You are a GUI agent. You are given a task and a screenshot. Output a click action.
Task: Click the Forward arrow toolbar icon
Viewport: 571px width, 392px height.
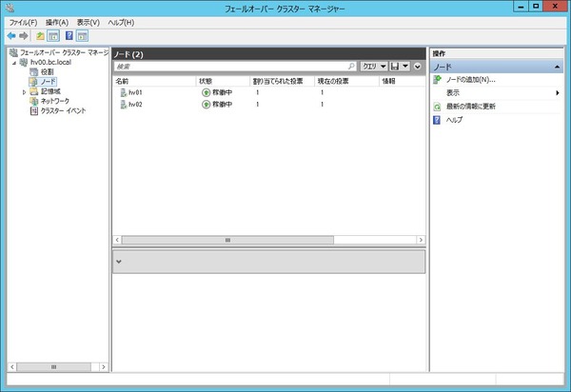(x=24, y=35)
